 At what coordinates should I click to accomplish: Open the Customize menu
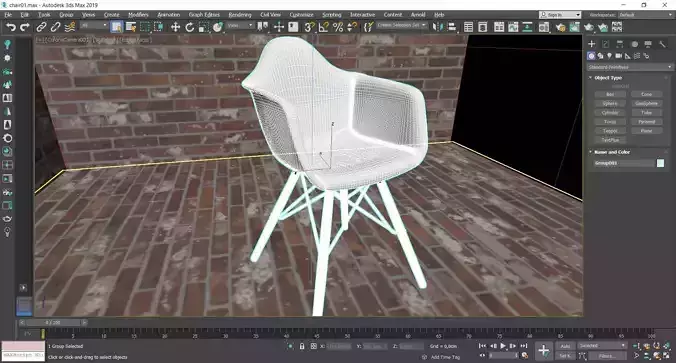tap(301, 15)
